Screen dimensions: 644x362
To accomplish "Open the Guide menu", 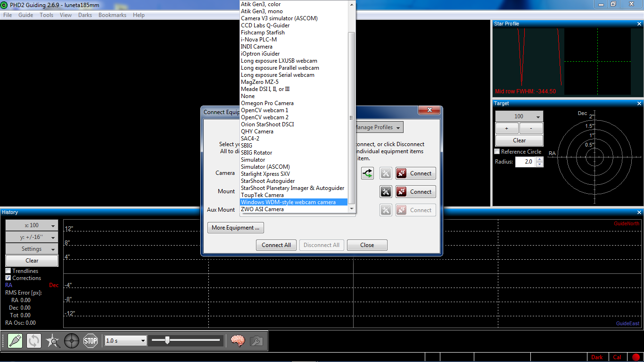I will click(25, 15).
